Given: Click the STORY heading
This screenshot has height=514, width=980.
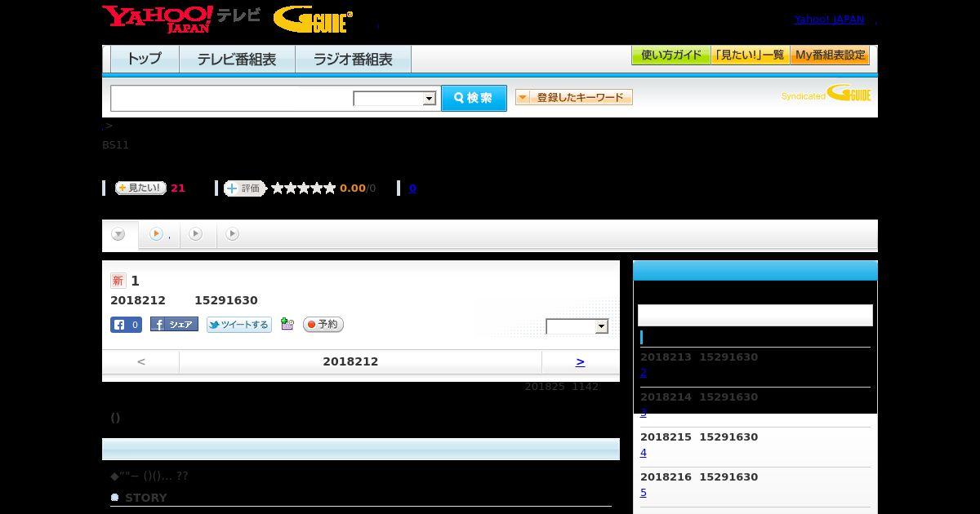Looking at the screenshot, I should pos(146,498).
